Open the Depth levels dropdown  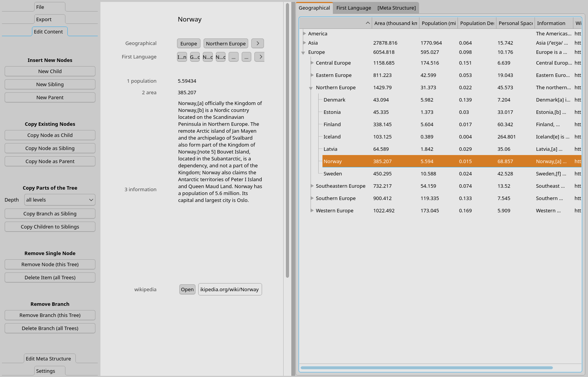[60, 200]
